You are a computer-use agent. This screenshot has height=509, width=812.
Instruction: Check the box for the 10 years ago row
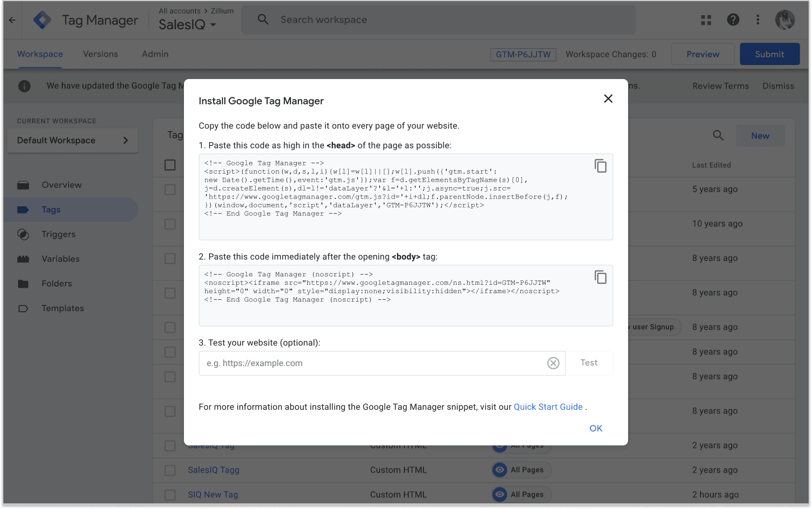coord(170,224)
